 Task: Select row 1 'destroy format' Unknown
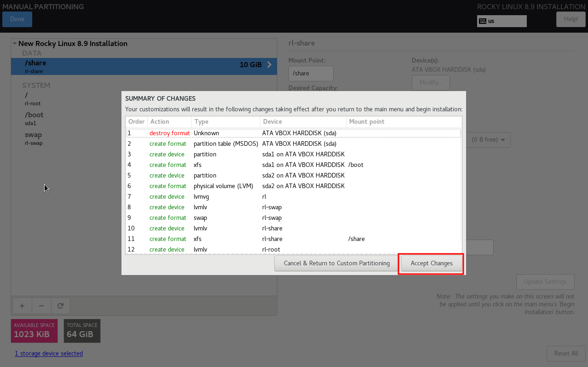pos(294,133)
